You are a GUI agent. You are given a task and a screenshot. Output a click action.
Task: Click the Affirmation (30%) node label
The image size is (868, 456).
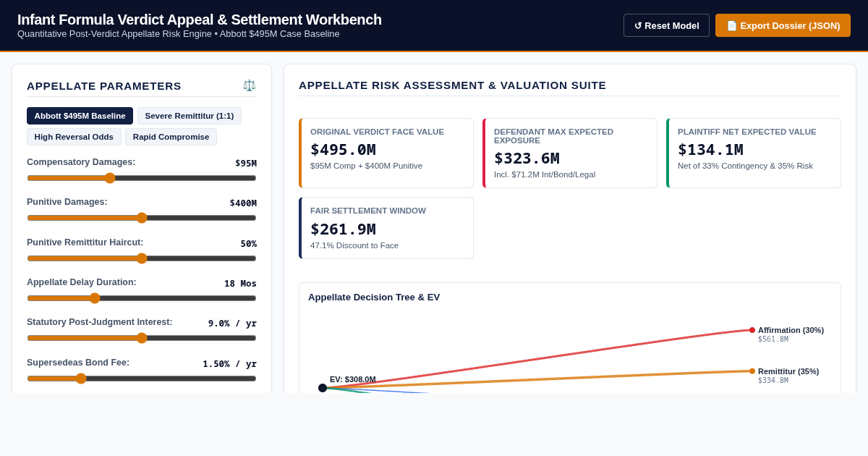tap(791, 330)
